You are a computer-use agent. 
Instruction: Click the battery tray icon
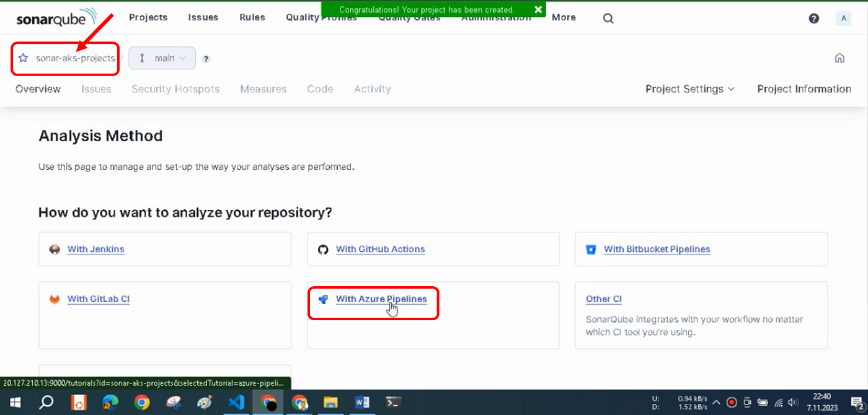(763, 402)
